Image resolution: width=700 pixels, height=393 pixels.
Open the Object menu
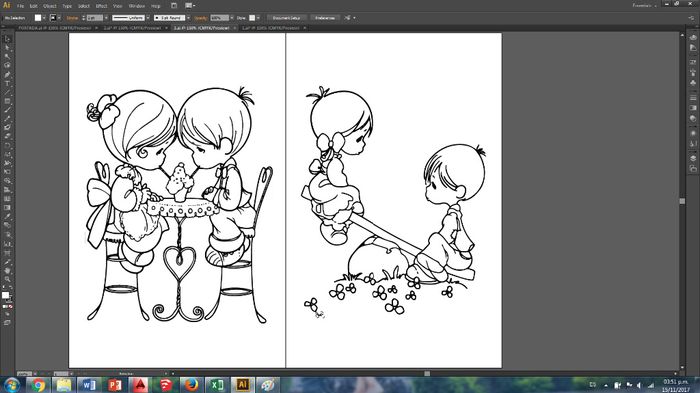(50, 6)
